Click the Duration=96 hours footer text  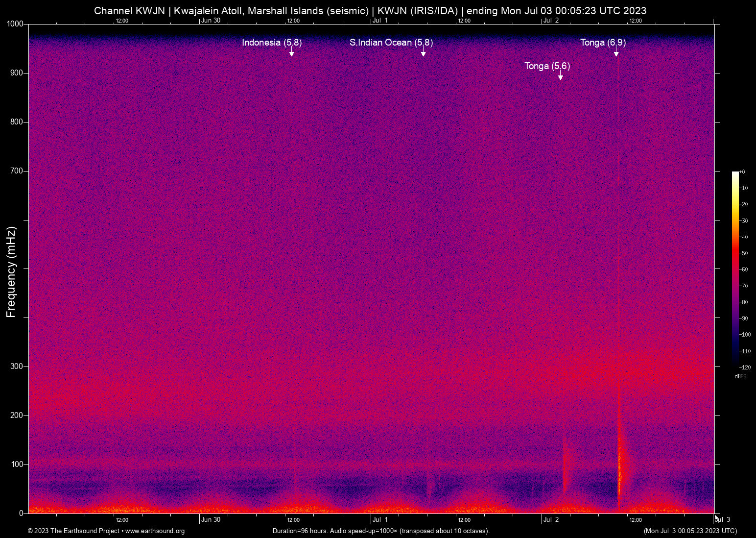381,531
